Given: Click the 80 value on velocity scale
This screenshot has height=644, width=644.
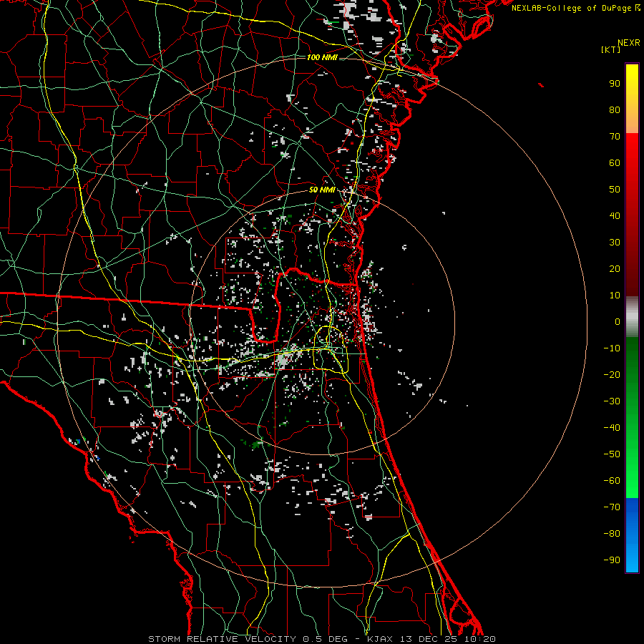Looking at the screenshot, I should pos(615,110).
